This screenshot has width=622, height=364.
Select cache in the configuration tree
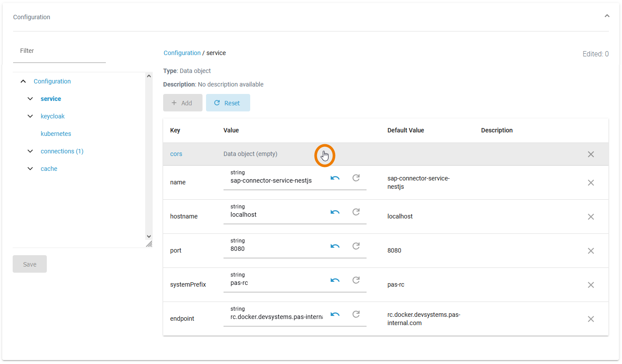coord(49,169)
